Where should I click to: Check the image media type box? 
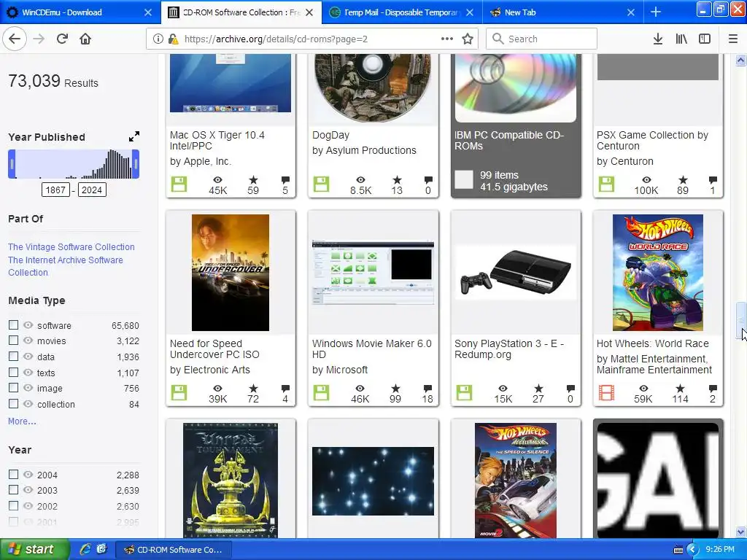pyautogui.click(x=13, y=388)
